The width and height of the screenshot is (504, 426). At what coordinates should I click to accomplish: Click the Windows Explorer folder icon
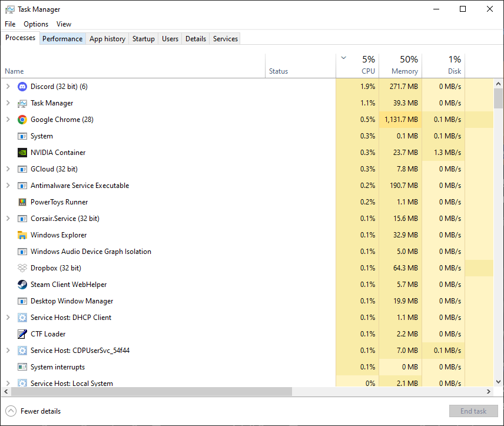coord(22,235)
